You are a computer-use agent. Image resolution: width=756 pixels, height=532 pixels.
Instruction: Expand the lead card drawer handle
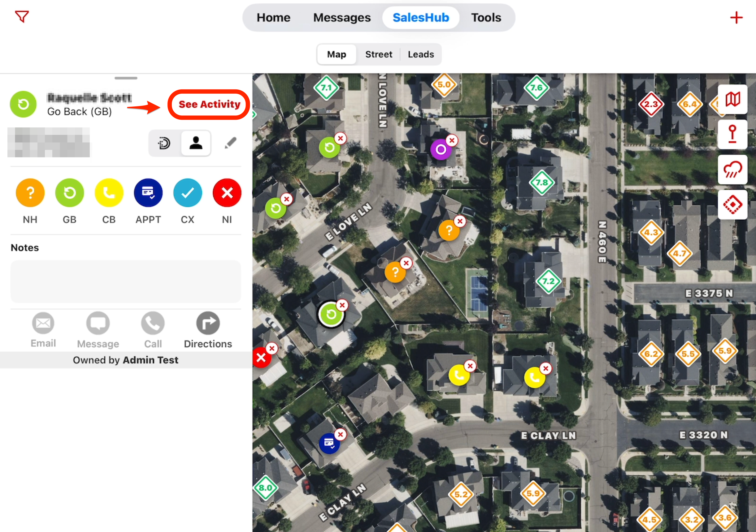pos(125,78)
